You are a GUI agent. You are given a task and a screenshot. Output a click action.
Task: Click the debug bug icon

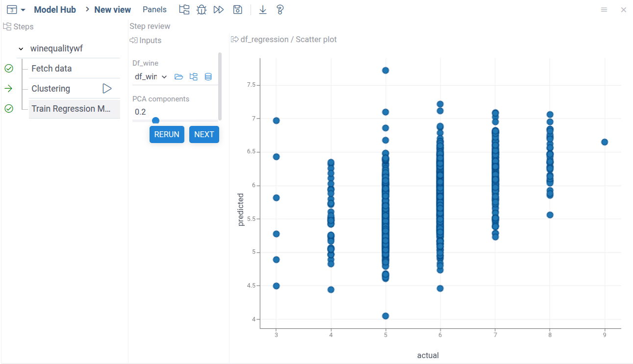tap(202, 10)
